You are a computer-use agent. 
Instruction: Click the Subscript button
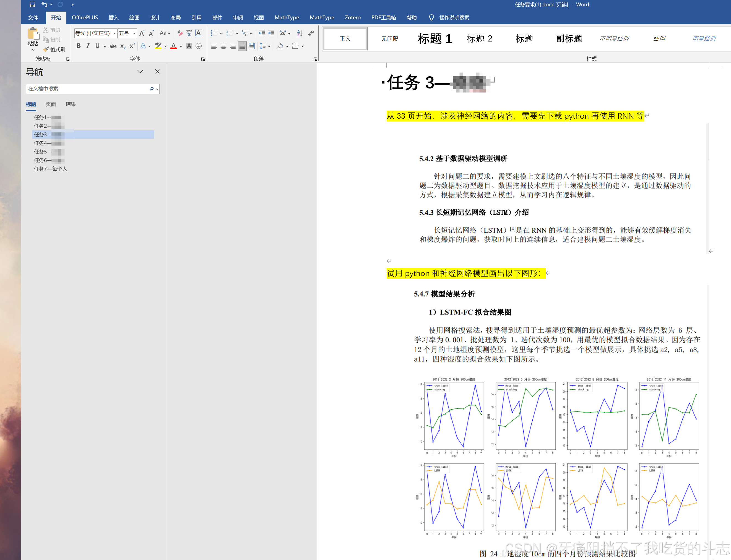click(x=123, y=46)
